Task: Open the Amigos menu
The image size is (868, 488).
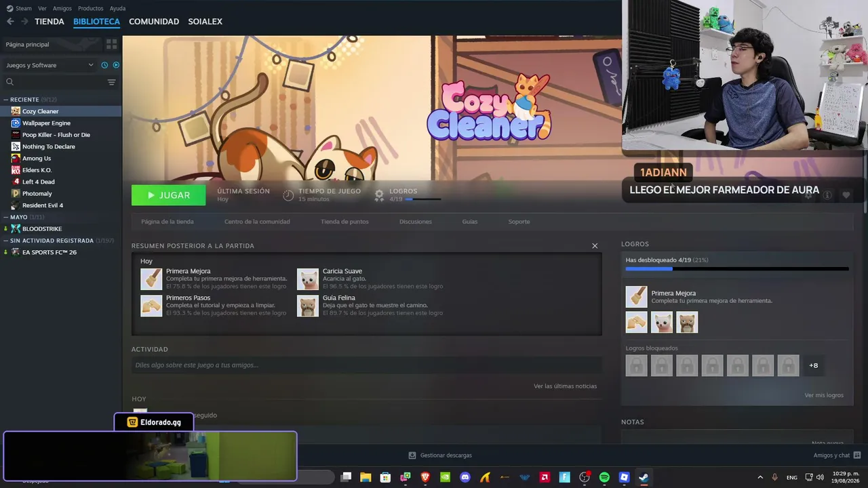Action: (62, 8)
